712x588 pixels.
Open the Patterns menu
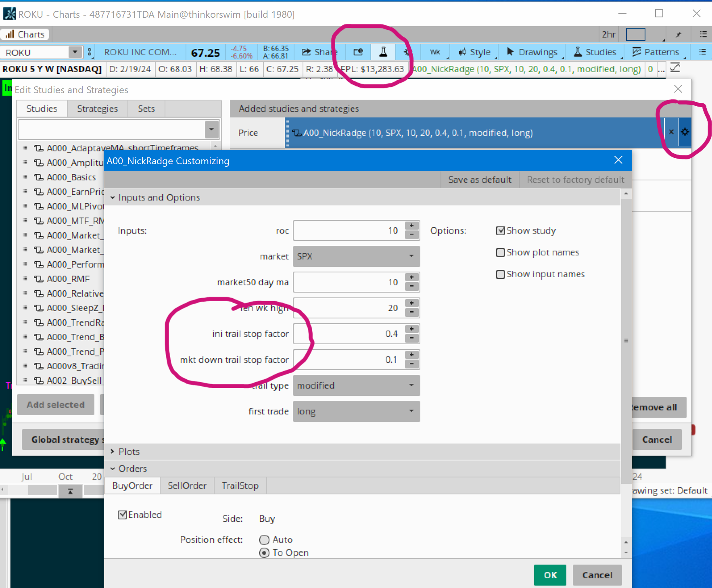click(656, 52)
